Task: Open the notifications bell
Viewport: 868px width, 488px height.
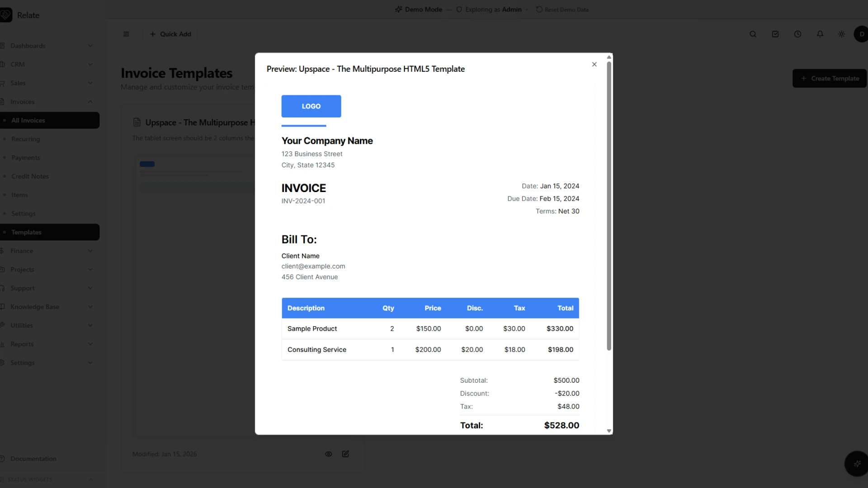Action: click(x=820, y=34)
